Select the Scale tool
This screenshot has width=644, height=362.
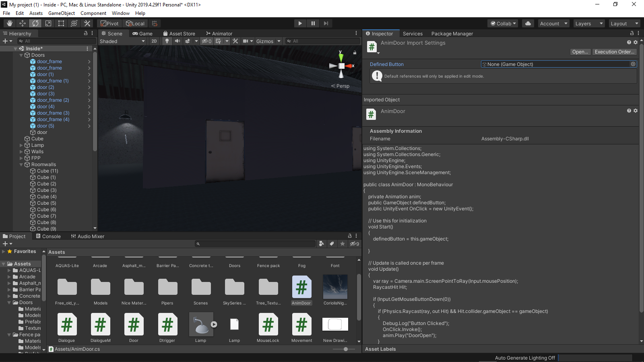click(x=48, y=23)
